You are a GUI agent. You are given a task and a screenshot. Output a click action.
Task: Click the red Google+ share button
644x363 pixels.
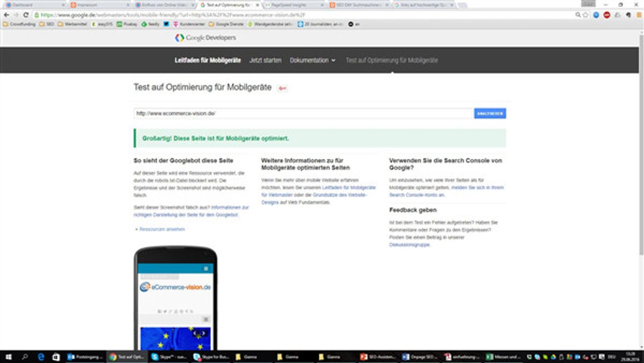pos(283,88)
